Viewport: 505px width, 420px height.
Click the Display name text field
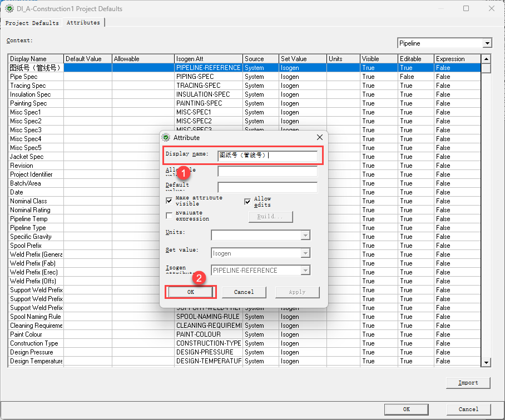pyautogui.click(x=267, y=156)
